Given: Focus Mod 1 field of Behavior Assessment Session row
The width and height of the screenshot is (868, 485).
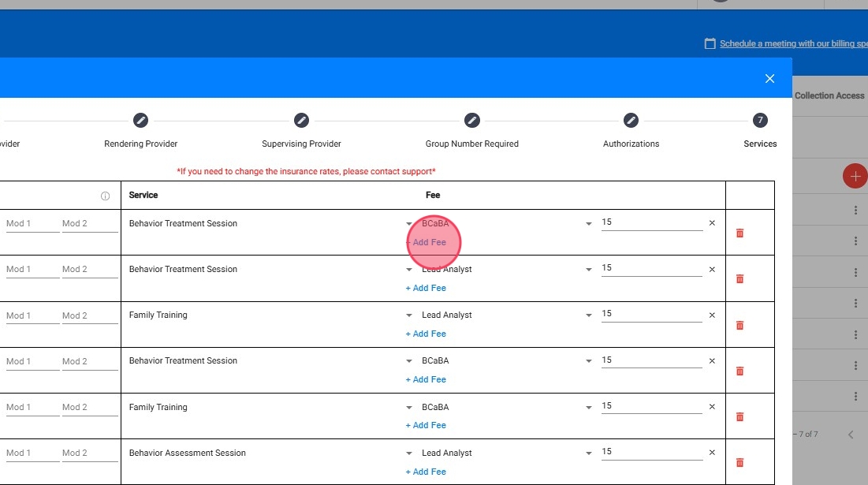Looking at the screenshot, I should pyautogui.click(x=32, y=453).
